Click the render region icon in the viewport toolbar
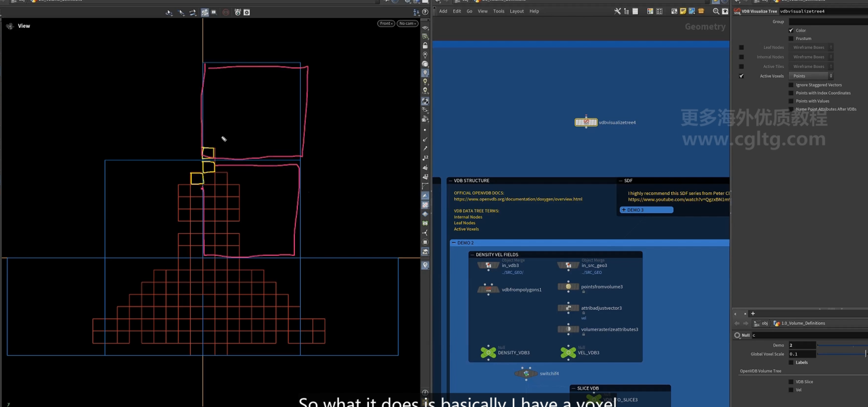The image size is (868, 407). [214, 13]
